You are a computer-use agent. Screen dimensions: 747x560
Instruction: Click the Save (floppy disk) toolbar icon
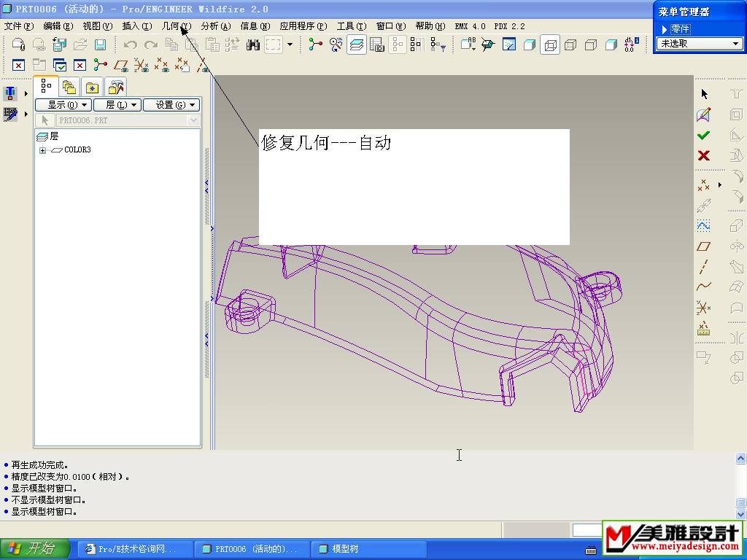(100, 44)
